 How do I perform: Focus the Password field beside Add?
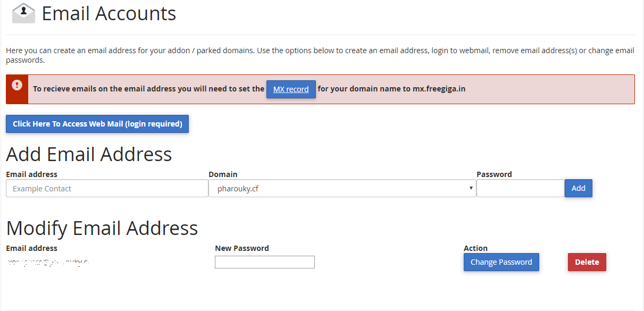(x=520, y=188)
